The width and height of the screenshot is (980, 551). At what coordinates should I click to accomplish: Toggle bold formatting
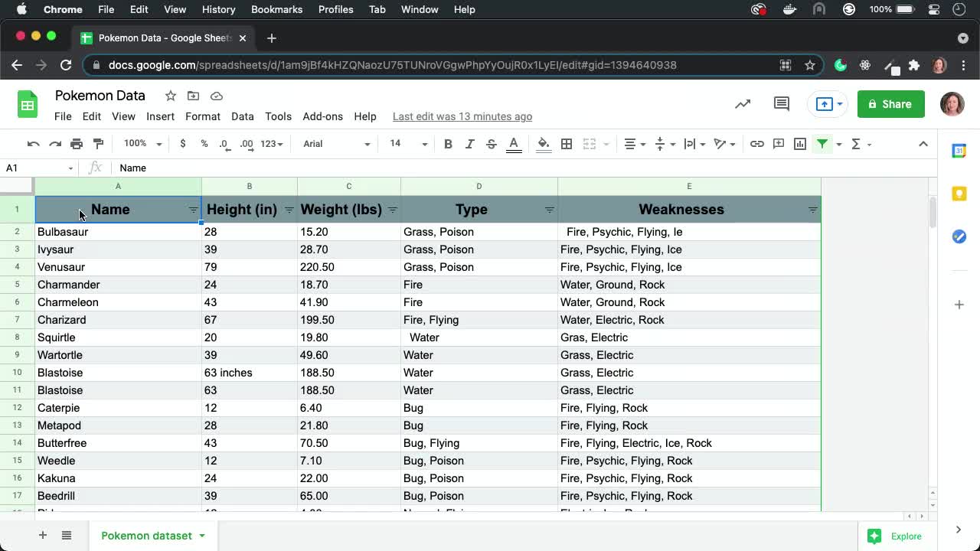point(448,144)
